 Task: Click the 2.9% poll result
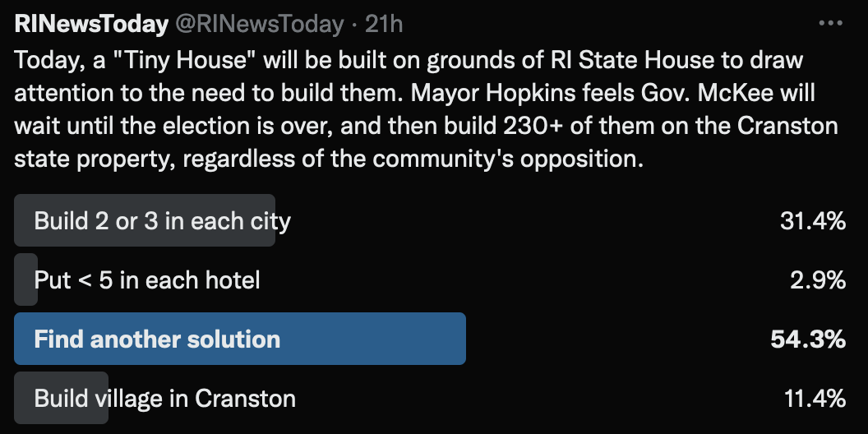817,280
